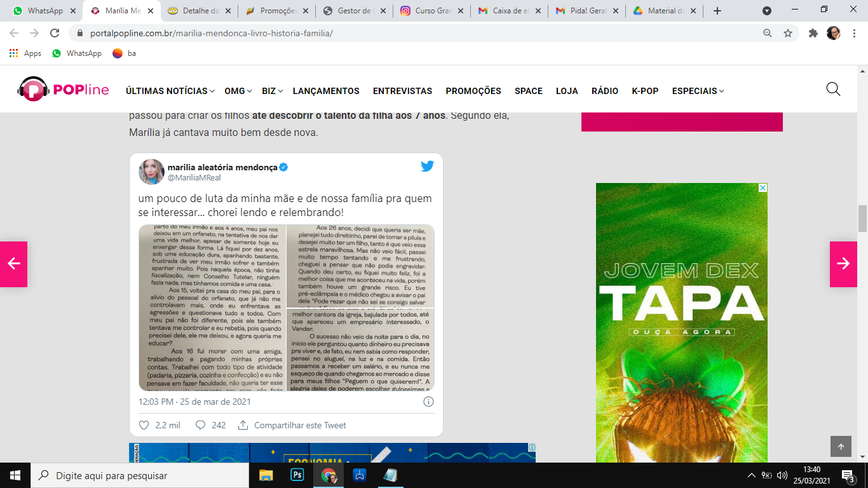This screenshot has height=488, width=868.
Task: Open the site search magnifier icon
Action: [833, 89]
